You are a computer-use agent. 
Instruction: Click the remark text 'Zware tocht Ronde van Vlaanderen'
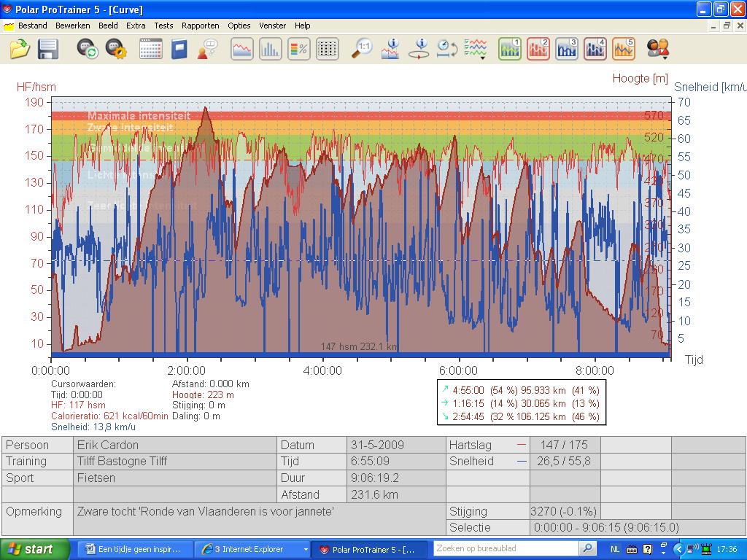205,511
